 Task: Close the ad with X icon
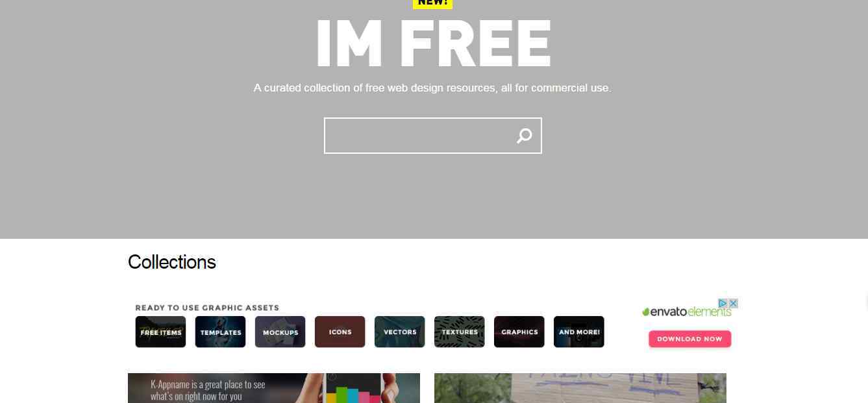pos(733,303)
